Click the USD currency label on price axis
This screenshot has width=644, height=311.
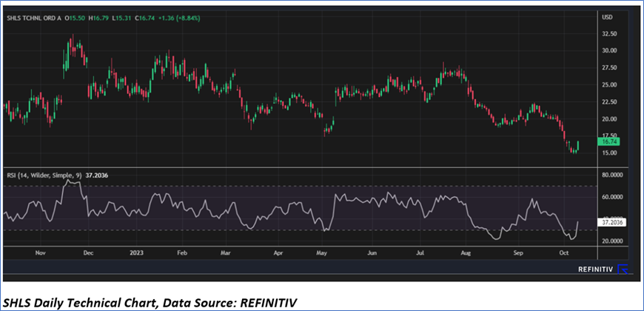[x=608, y=17]
